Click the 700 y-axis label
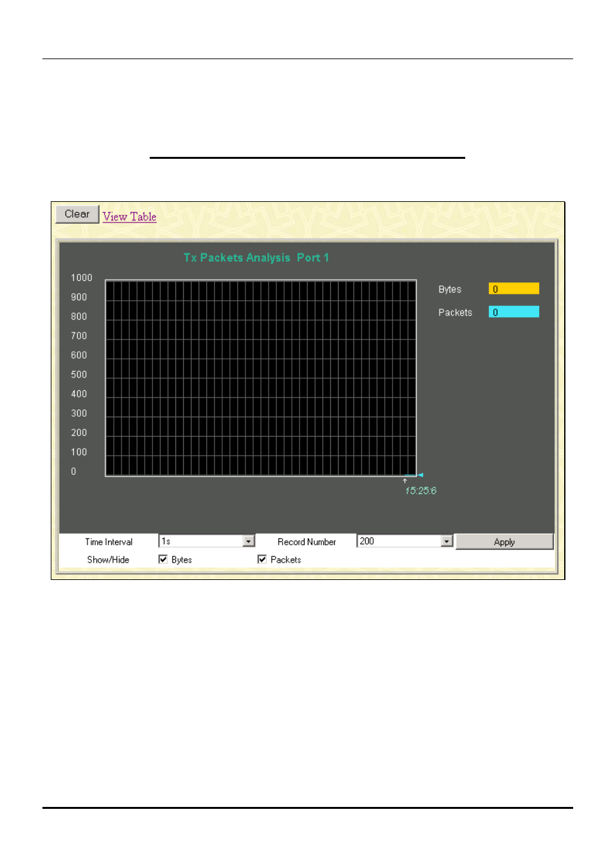Image resolution: width=613 pixels, height=868 pixels. click(x=79, y=336)
